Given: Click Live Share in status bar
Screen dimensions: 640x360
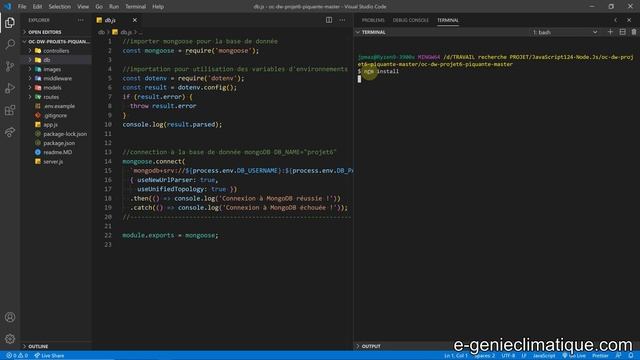Looking at the screenshot, I should pos(49,356).
